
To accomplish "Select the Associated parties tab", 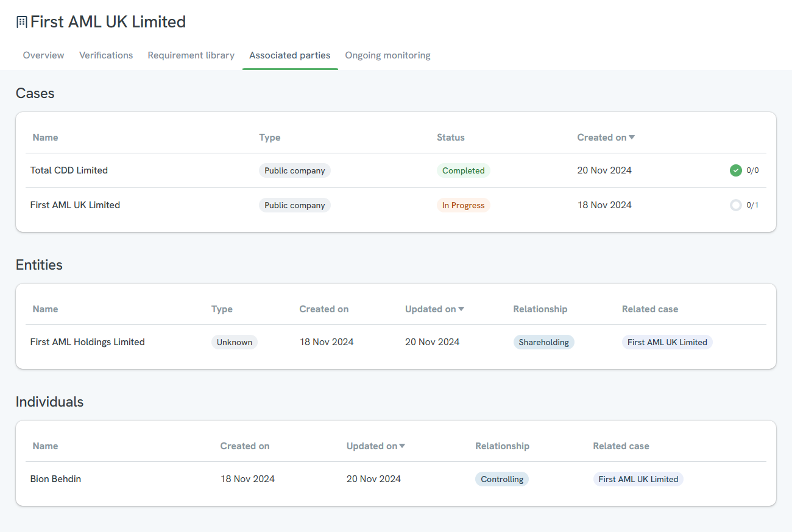I will (290, 55).
